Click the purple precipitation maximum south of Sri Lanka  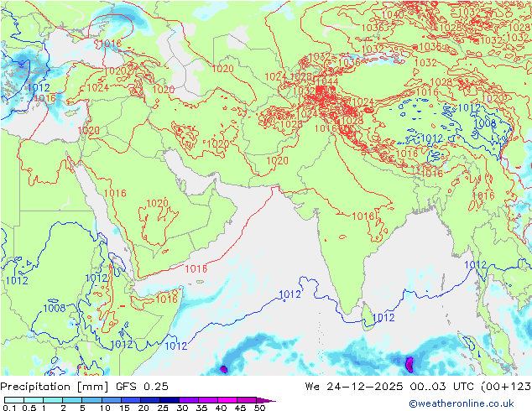pos(409,364)
